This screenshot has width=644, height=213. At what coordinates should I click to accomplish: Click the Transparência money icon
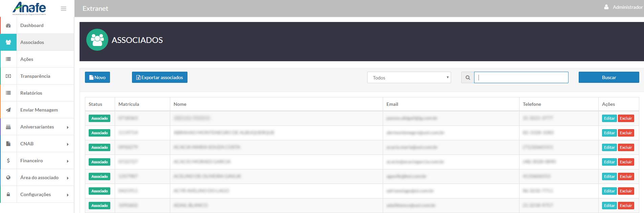tap(8, 76)
